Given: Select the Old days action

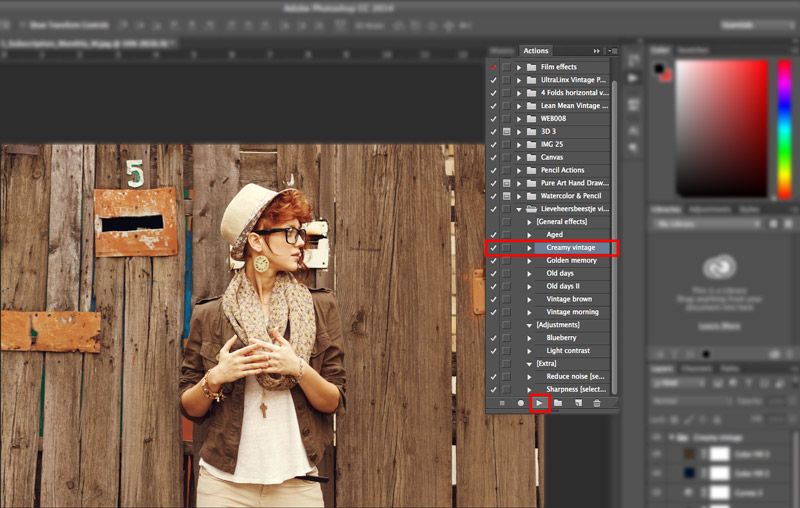Looking at the screenshot, I should pos(560,273).
